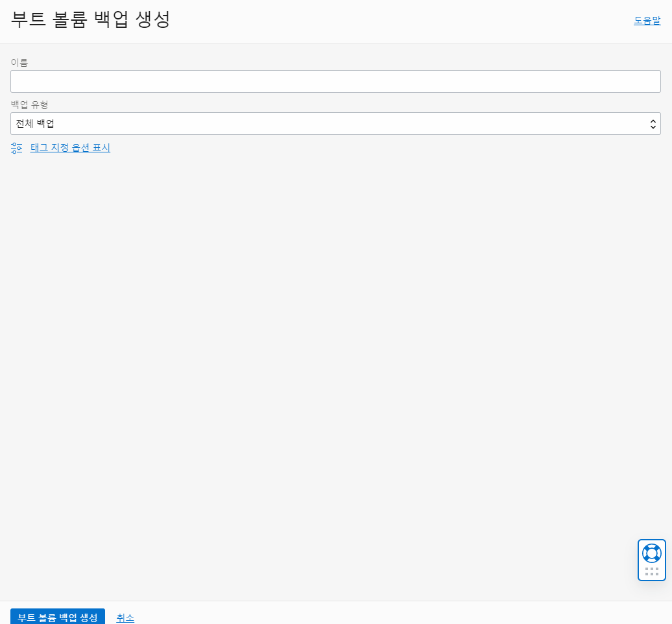The height and width of the screenshot is (624, 672).
Task: Click the support widget grip dots
Action: [x=651, y=571]
